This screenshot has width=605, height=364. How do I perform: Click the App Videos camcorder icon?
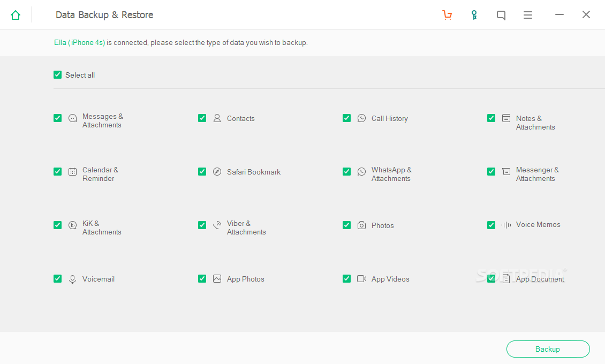click(x=361, y=278)
